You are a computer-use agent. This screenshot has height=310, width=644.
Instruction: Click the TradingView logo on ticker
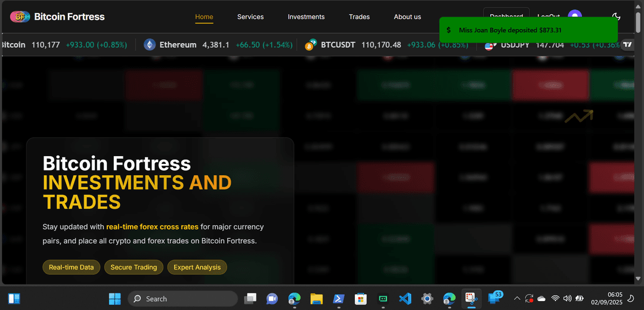click(627, 44)
